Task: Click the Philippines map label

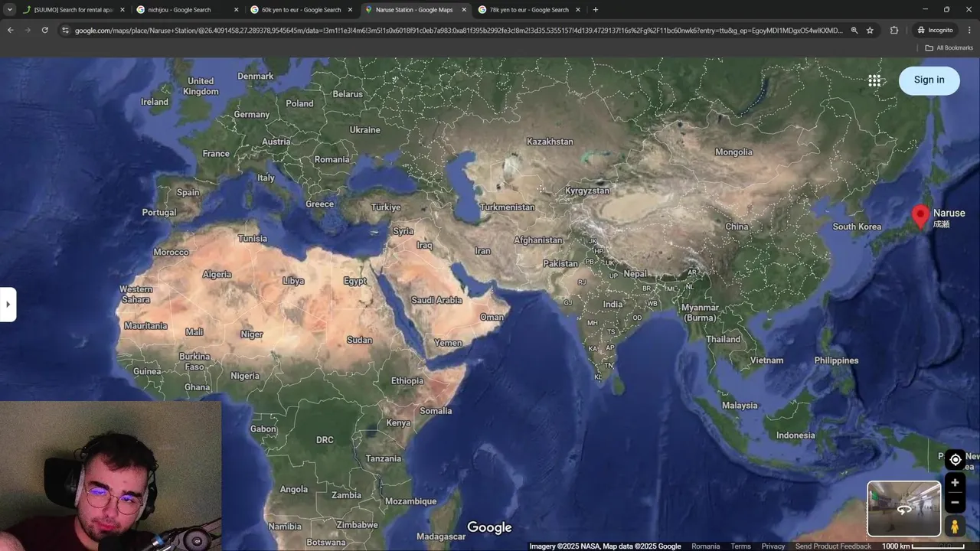Action: (x=836, y=360)
